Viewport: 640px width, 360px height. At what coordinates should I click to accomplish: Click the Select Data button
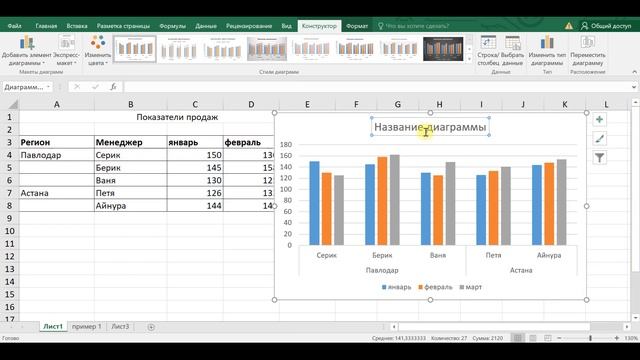pos(512,51)
